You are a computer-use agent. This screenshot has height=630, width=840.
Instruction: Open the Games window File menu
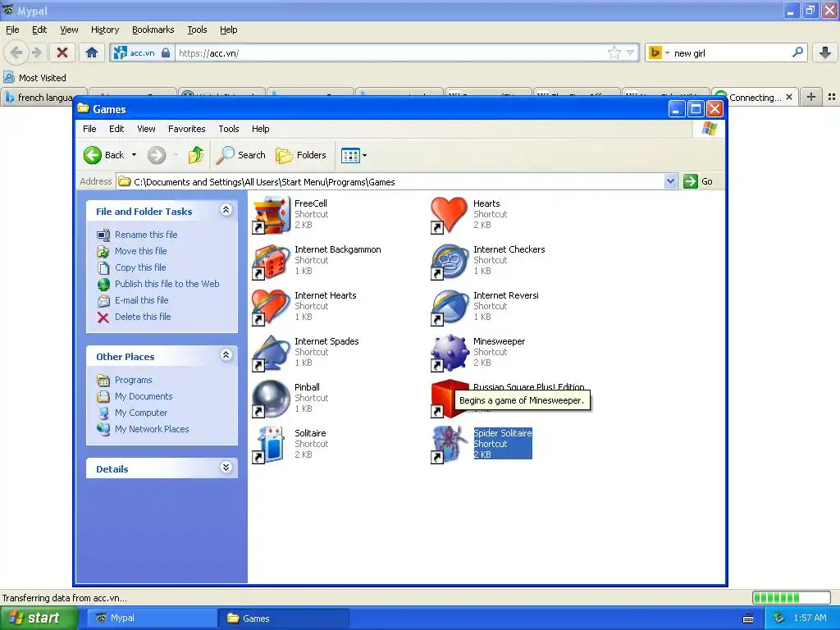pos(89,129)
